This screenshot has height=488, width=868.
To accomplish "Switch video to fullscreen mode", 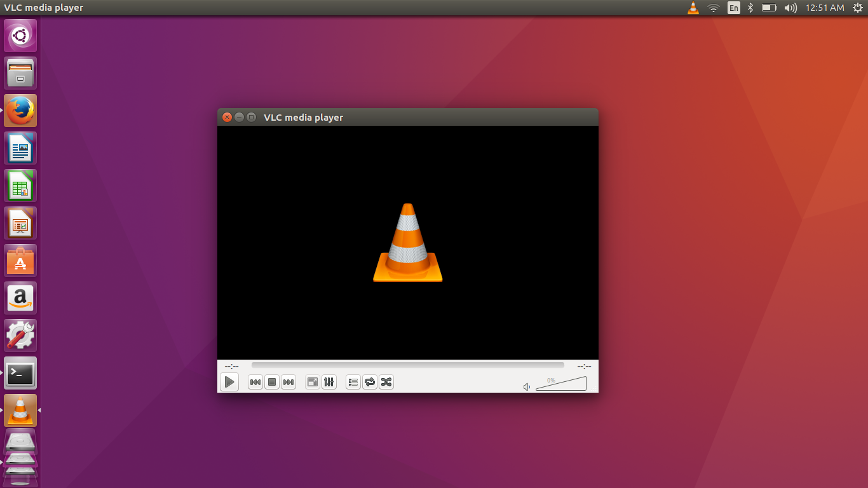I will point(312,382).
